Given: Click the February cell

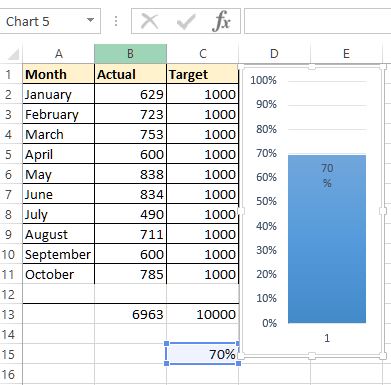Looking at the screenshot, I should pos(59,114).
